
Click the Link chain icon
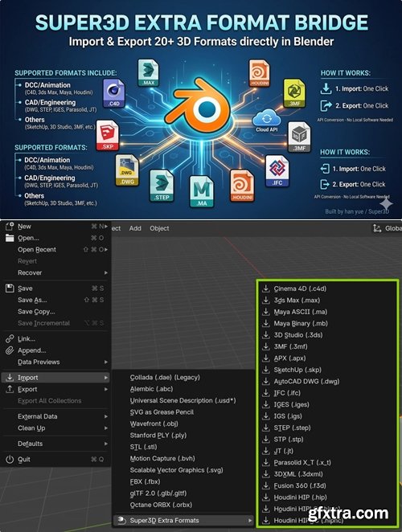[x=10, y=338]
